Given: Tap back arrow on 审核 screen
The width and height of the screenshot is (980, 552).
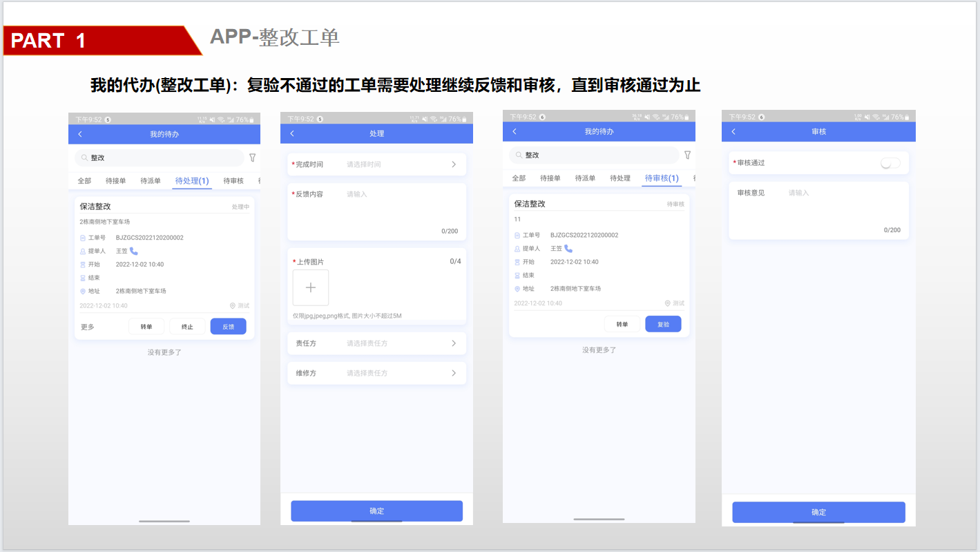Looking at the screenshot, I should 733,131.
